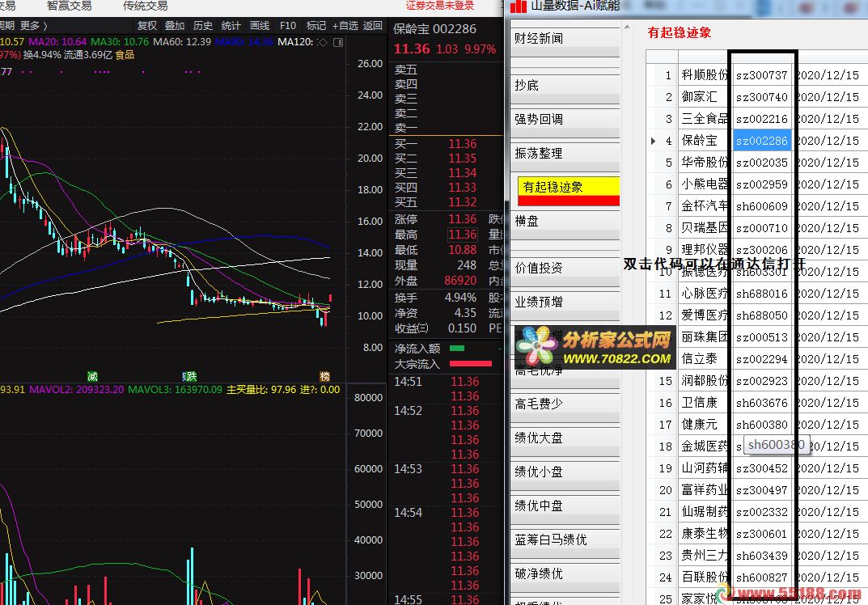
Task: Click code sh600609 for 金杯汽车
Action: click(x=762, y=206)
